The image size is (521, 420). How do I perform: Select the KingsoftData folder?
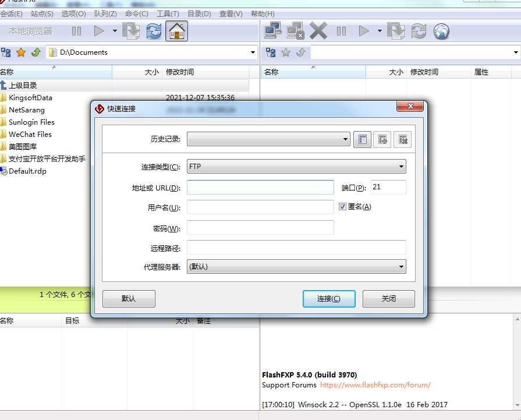[30, 98]
